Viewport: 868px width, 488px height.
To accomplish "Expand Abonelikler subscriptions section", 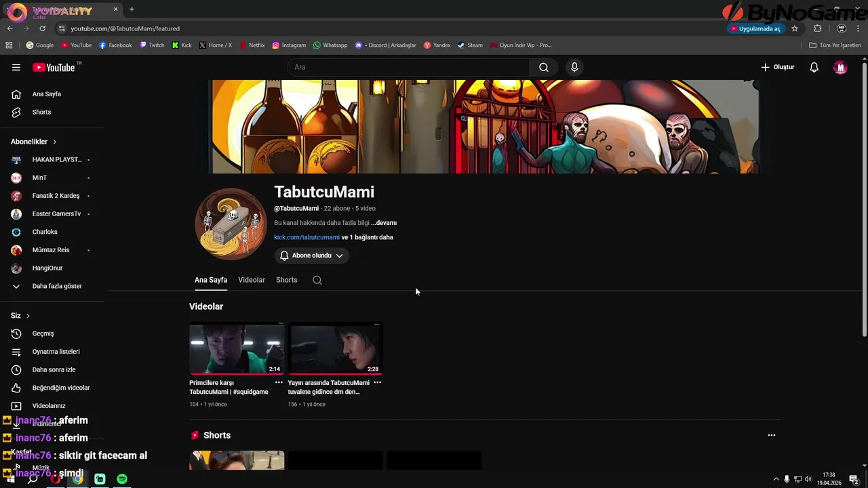I will click(x=34, y=142).
